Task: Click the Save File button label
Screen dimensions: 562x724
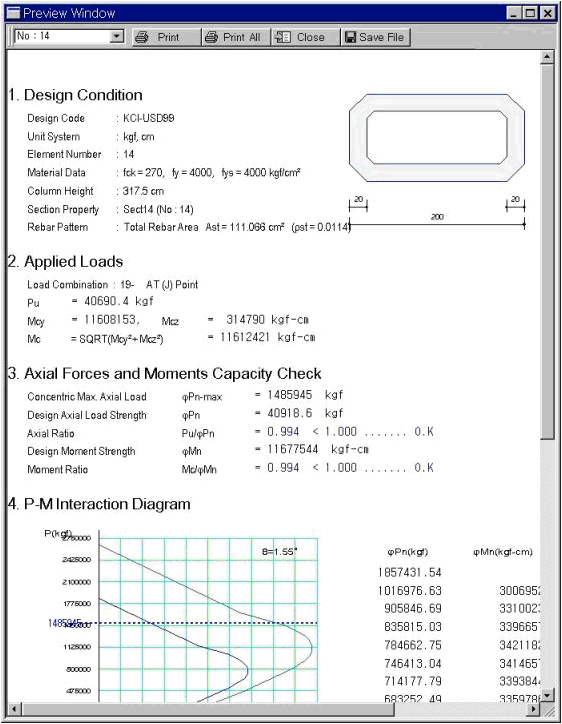Action: click(x=381, y=37)
